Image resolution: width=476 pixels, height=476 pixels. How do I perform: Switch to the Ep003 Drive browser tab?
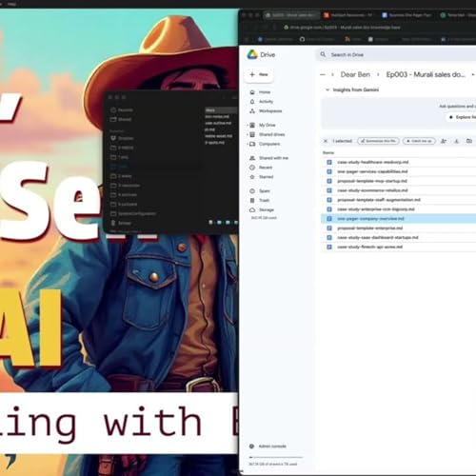291,15
